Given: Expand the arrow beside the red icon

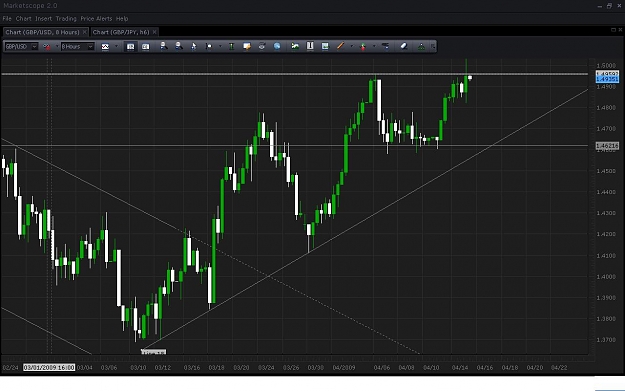Looking at the screenshot, I should point(56,47).
